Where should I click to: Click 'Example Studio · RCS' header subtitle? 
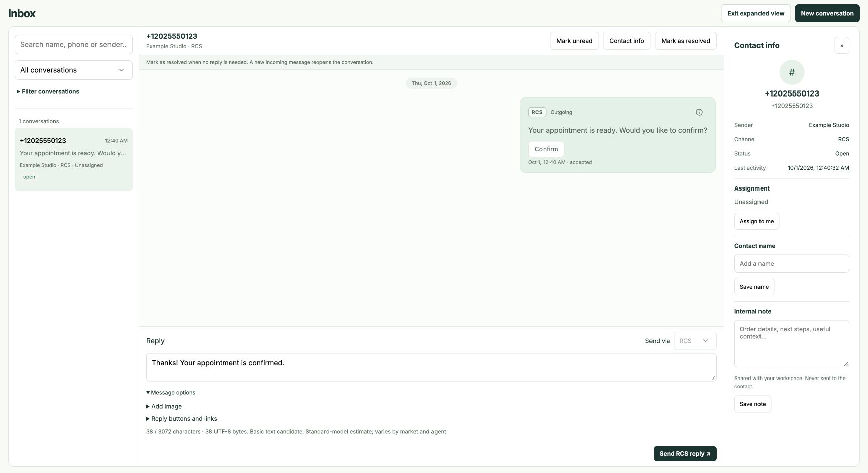pos(174,46)
